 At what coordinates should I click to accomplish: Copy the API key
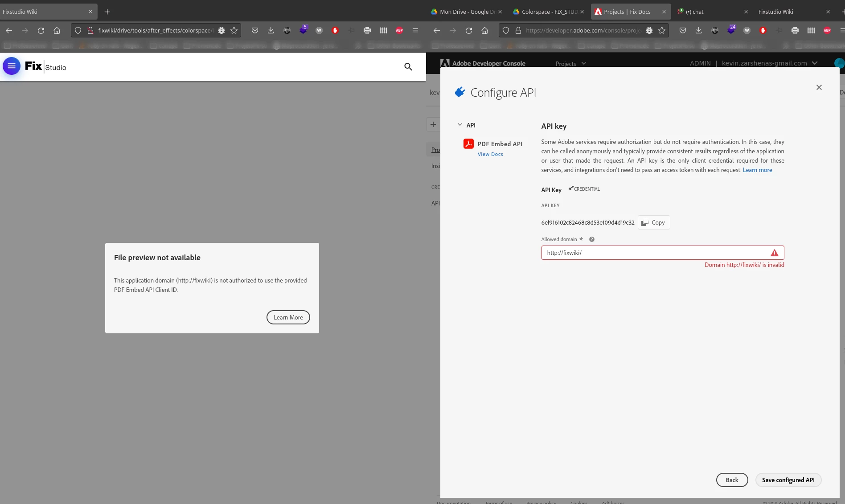pyautogui.click(x=654, y=222)
